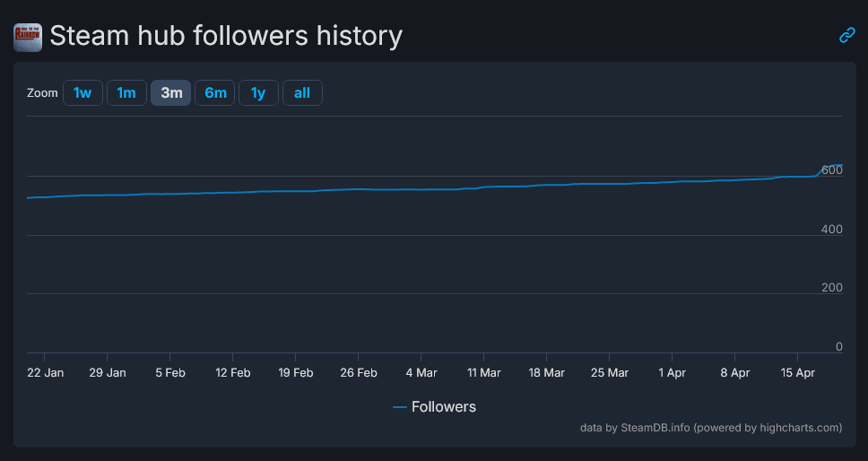Viewport: 868px width, 461px height.
Task: Click the Steam hub followers history heading
Action: 226,36
